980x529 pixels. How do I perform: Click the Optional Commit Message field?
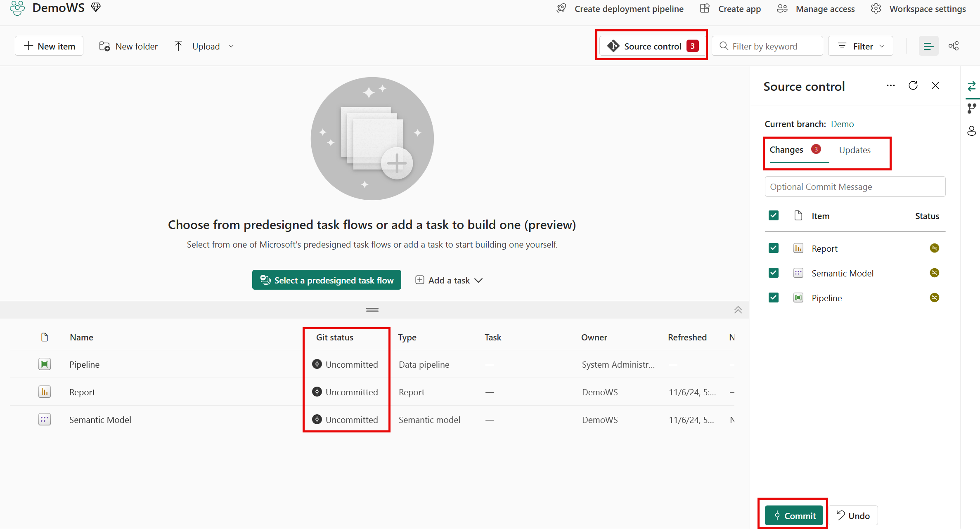[x=855, y=187]
